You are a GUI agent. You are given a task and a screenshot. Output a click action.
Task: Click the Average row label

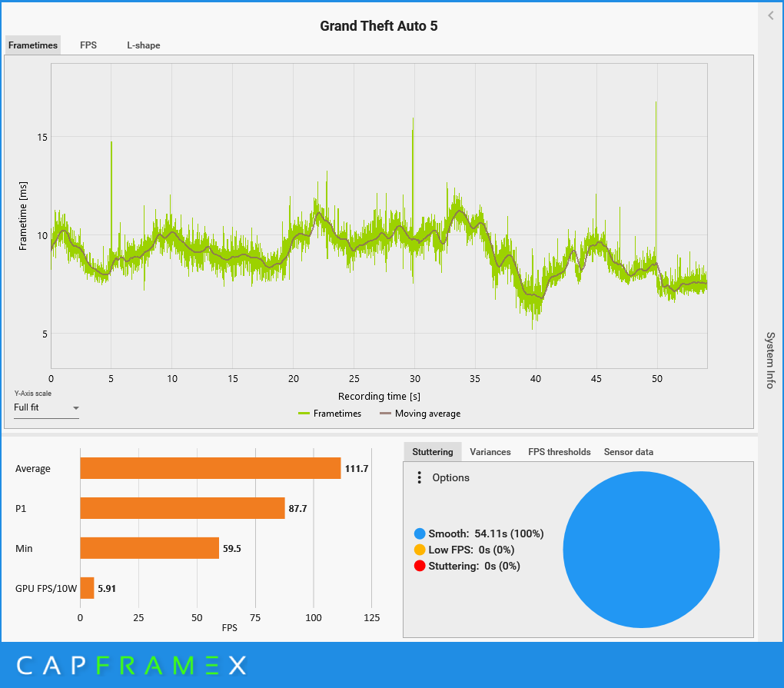tap(33, 468)
